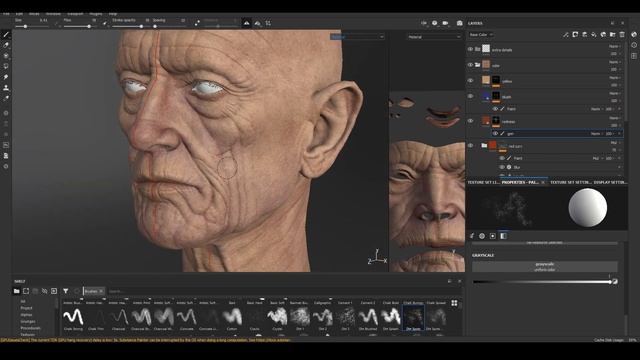This screenshot has height=360, width=640.
Task: Hide the 'redness' layer
Action: coord(470,121)
